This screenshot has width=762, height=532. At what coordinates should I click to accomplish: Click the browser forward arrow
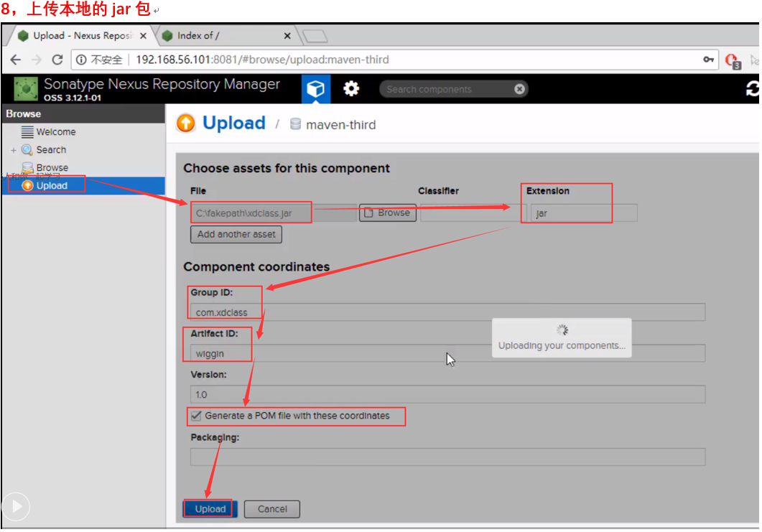tap(37, 60)
